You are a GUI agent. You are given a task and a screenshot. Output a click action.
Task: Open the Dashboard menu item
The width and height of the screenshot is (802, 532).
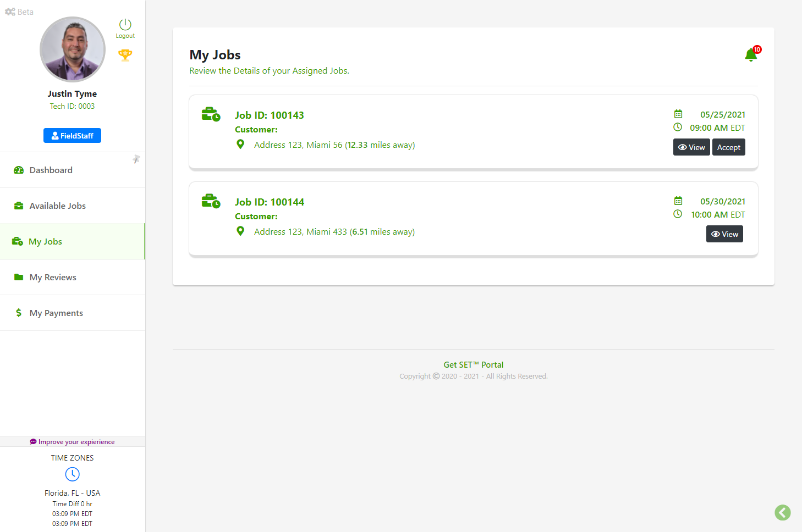51,170
